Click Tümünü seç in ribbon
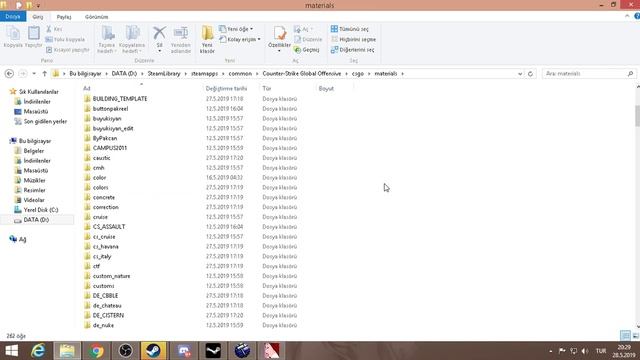 pos(349,29)
